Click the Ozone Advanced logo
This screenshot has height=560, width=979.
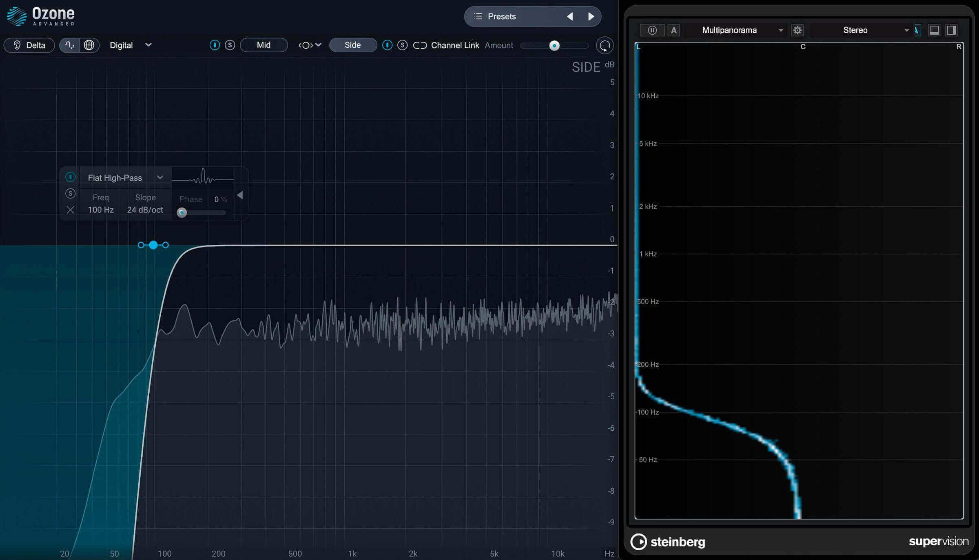click(41, 16)
